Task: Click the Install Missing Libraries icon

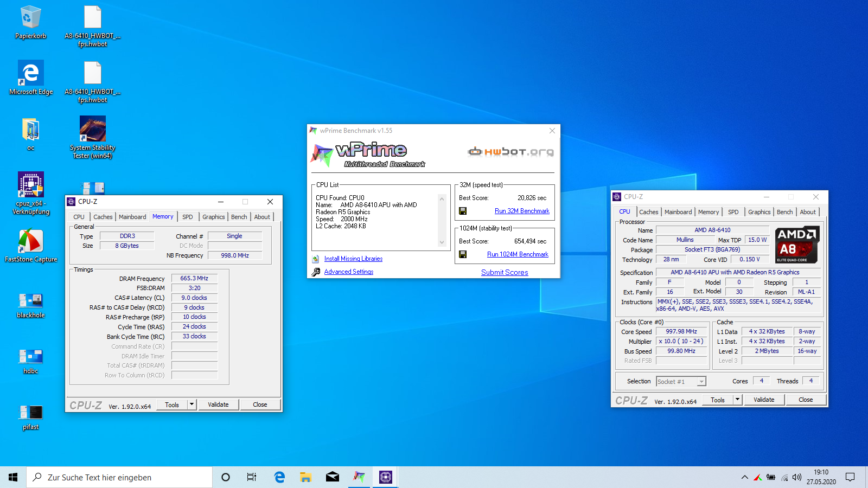Action: 316,259
